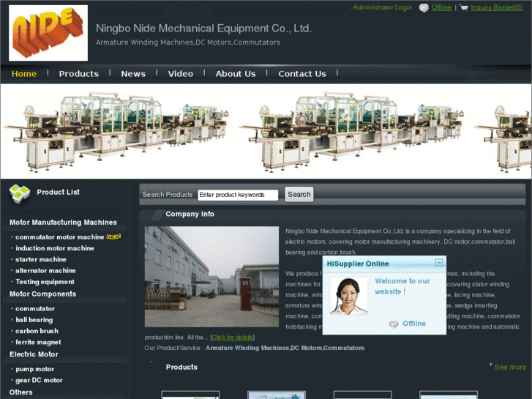Click the company factory building photo
This screenshot has height=399, width=532.
pos(211,277)
